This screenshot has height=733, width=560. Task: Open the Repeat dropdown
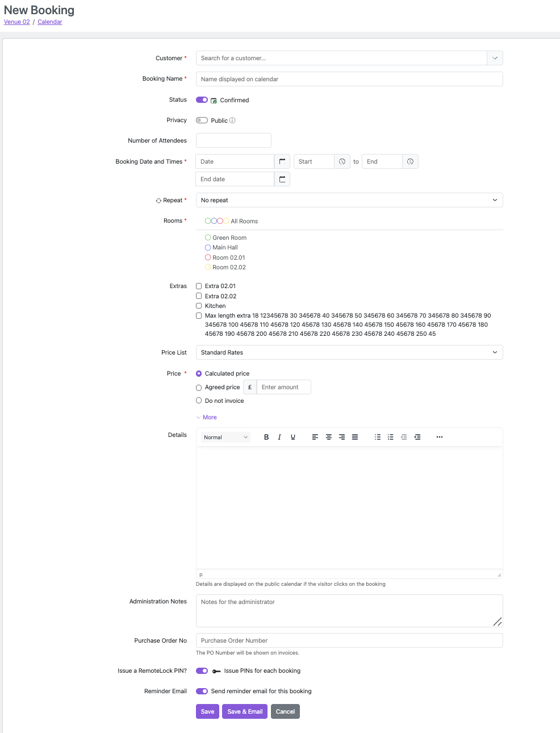[349, 200]
